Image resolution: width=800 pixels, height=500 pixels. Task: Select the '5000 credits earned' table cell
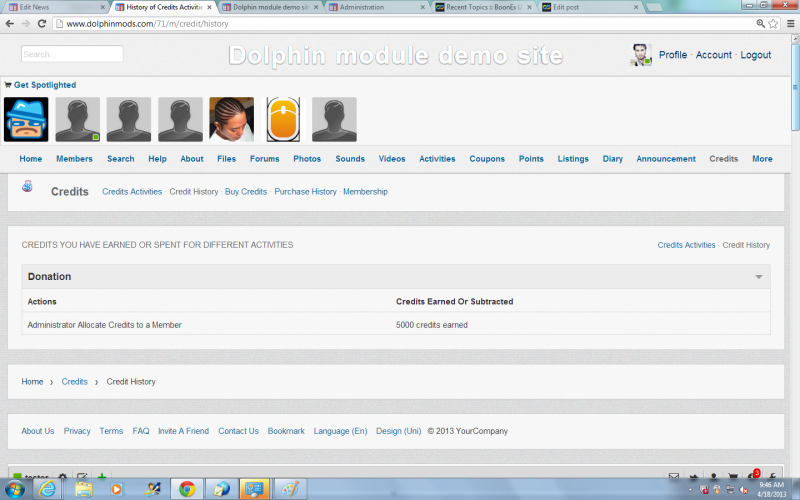[x=432, y=325]
